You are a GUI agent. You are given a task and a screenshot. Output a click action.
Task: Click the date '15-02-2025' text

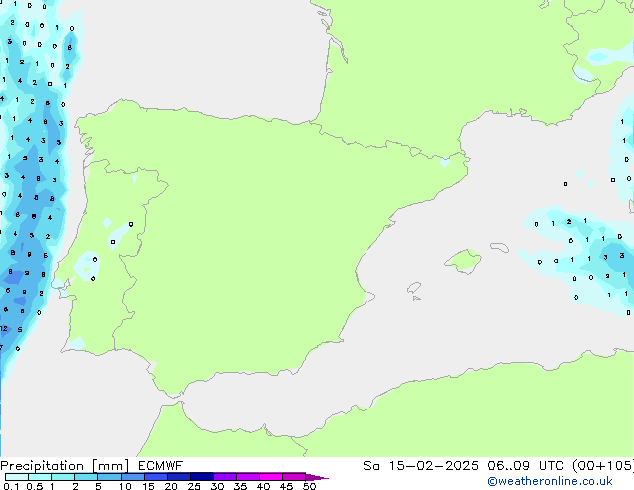click(433, 466)
